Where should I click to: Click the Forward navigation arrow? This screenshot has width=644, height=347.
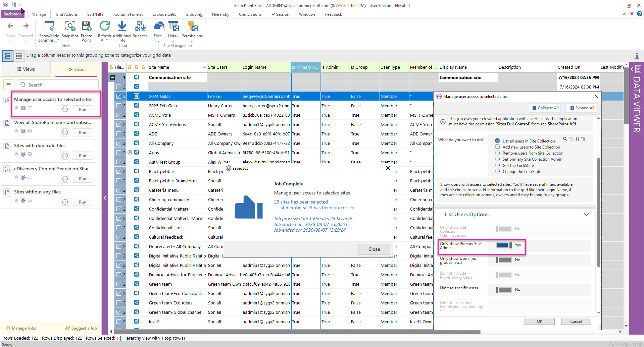(x=26, y=26)
